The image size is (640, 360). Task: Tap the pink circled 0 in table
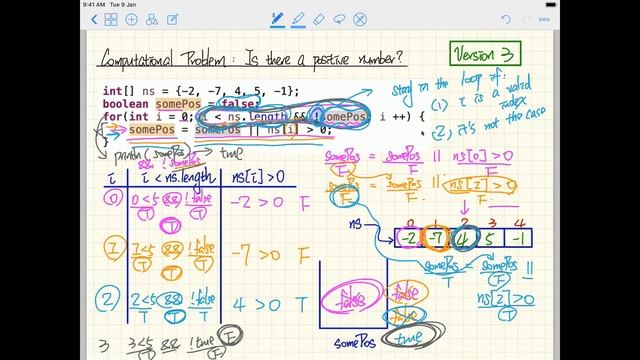(113, 199)
